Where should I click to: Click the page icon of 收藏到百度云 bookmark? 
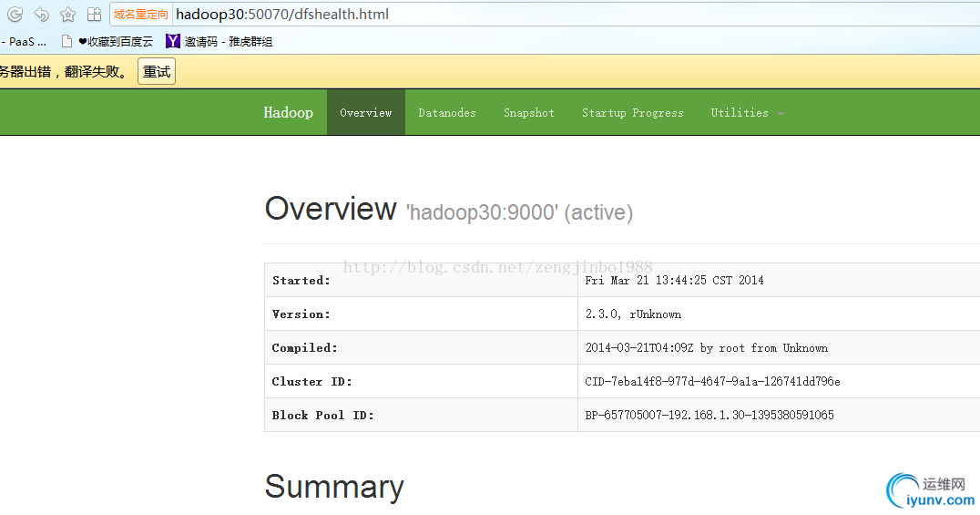click(x=66, y=41)
